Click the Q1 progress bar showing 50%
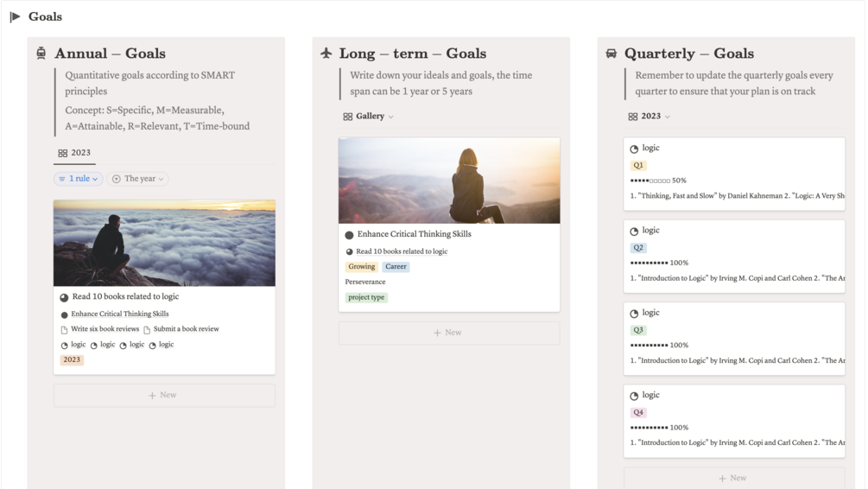The height and width of the screenshot is (489, 868). pyautogui.click(x=658, y=181)
